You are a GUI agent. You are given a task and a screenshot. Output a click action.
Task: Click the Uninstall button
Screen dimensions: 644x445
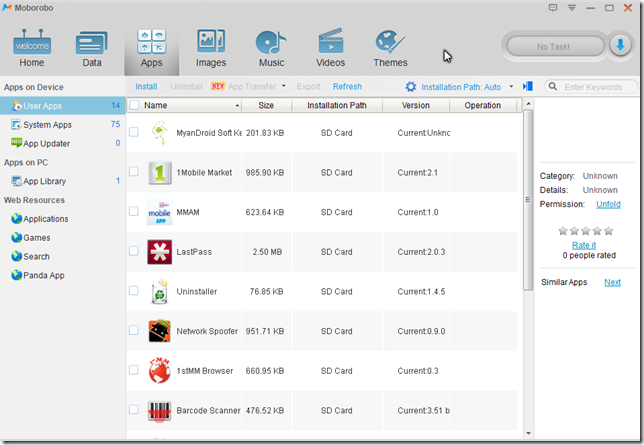(x=186, y=86)
